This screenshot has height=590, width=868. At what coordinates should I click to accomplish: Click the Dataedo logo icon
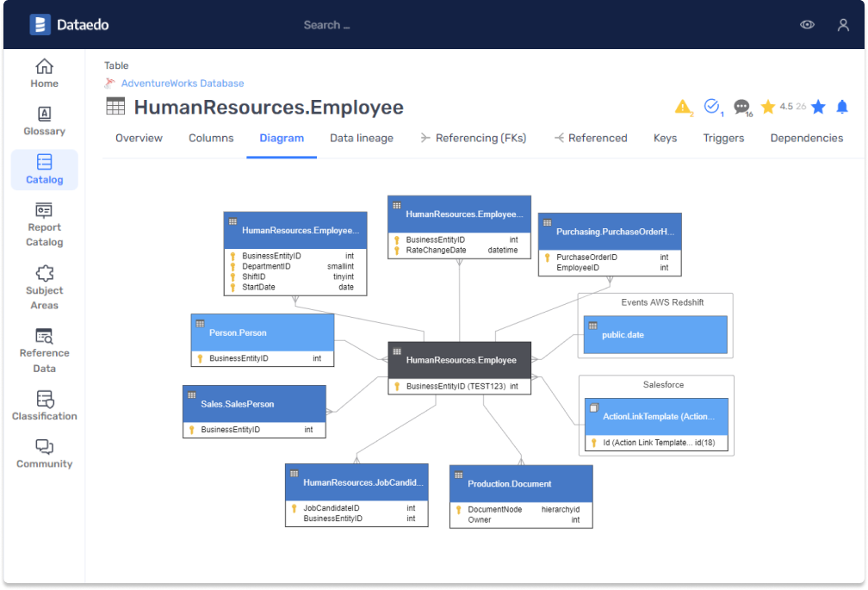pyautogui.click(x=40, y=25)
